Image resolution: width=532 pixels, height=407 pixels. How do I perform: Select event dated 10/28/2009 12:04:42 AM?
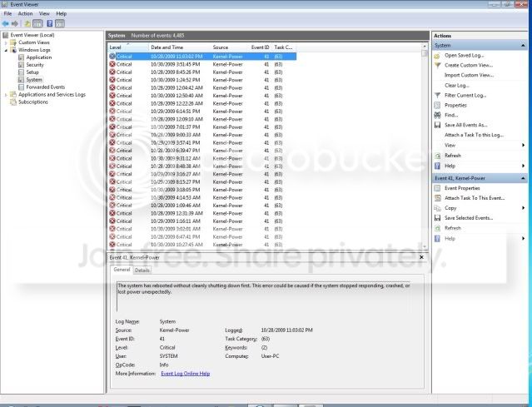coord(202,88)
